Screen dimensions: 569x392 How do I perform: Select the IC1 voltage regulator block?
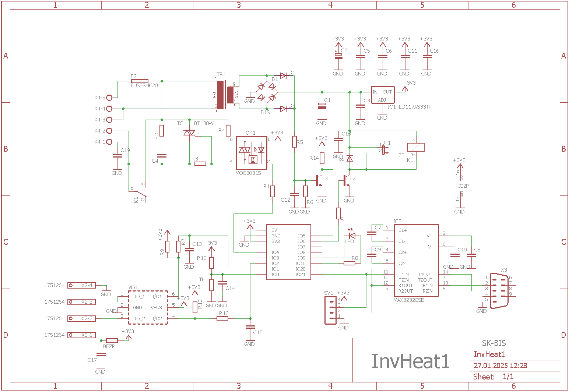point(383,95)
